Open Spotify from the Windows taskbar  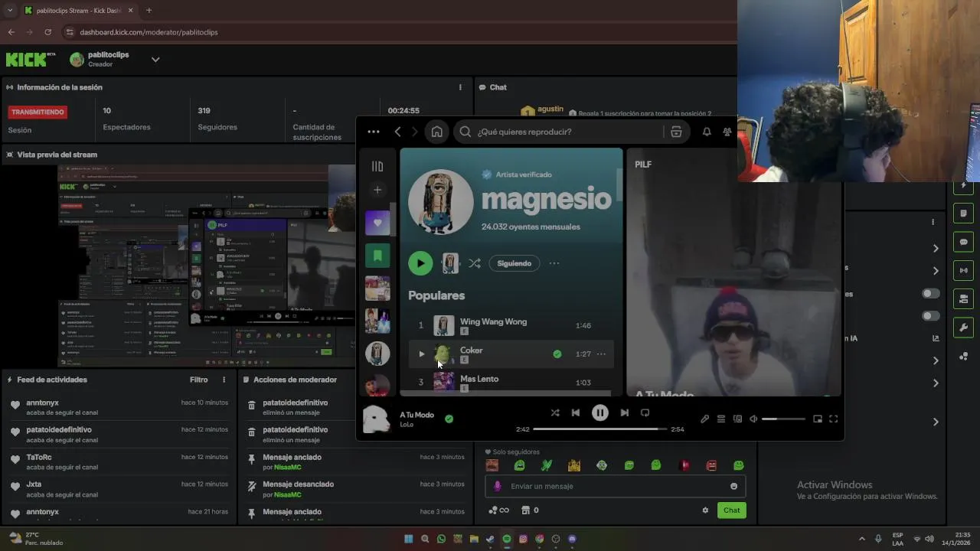pyautogui.click(x=507, y=539)
